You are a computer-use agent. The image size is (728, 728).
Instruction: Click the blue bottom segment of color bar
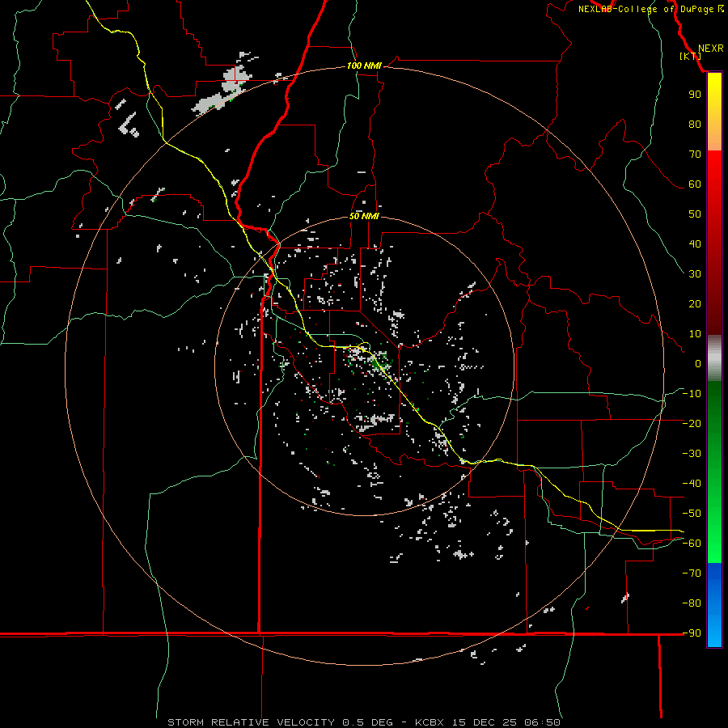(x=714, y=605)
